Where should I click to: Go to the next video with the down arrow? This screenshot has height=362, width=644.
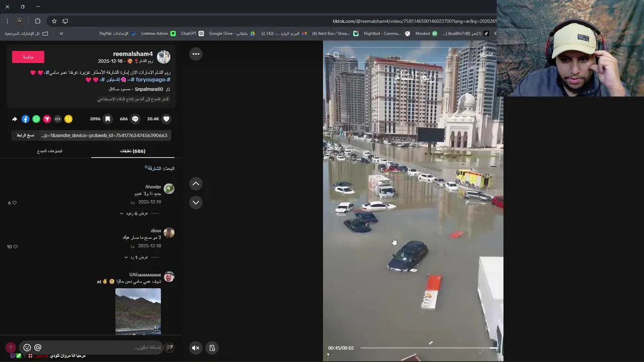pos(196,203)
